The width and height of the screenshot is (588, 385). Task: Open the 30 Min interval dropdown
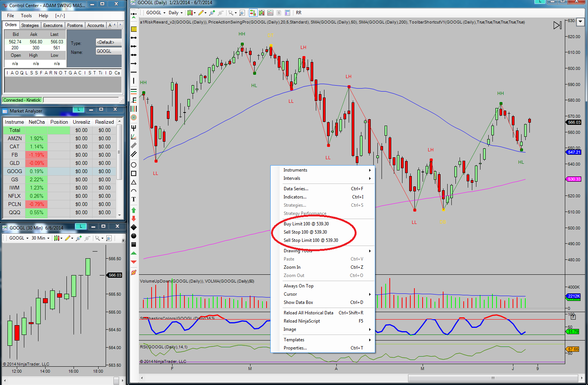pos(40,238)
